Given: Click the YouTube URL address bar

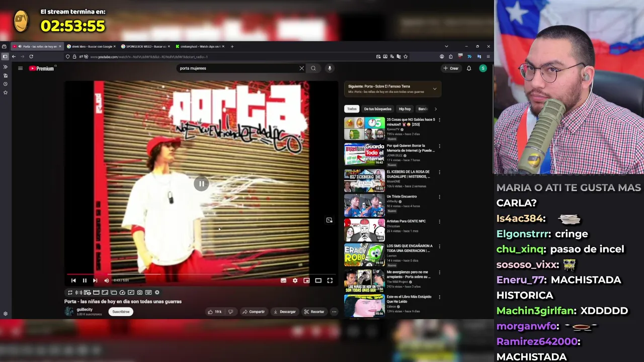Looking at the screenshot, I should tap(221, 57).
